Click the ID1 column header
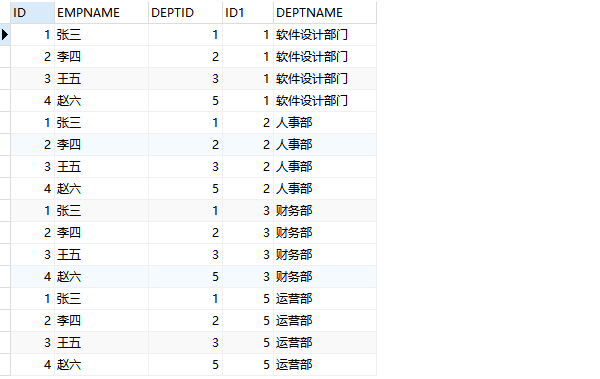The image size is (600, 379). 248,13
